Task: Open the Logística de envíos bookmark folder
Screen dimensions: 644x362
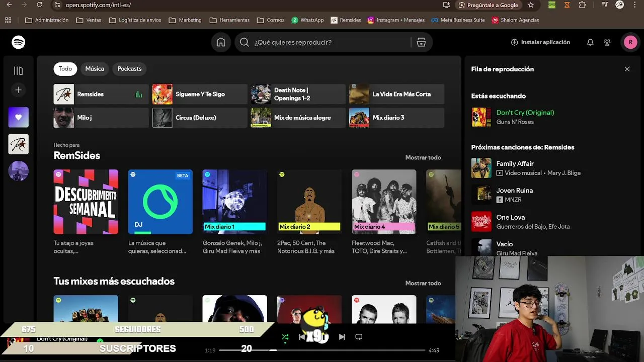Action: [x=135, y=20]
